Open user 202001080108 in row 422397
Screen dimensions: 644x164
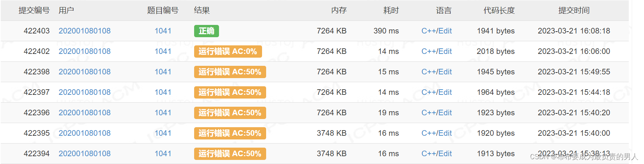(85, 92)
